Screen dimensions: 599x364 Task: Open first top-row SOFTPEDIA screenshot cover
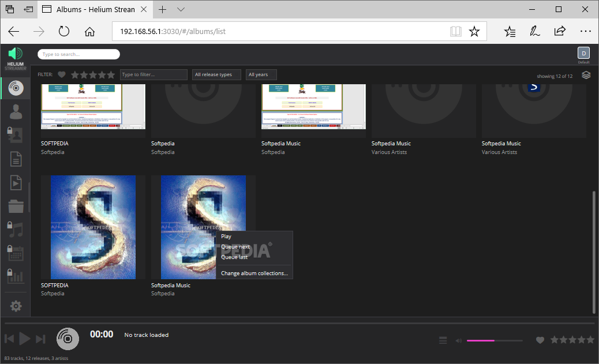click(x=93, y=111)
